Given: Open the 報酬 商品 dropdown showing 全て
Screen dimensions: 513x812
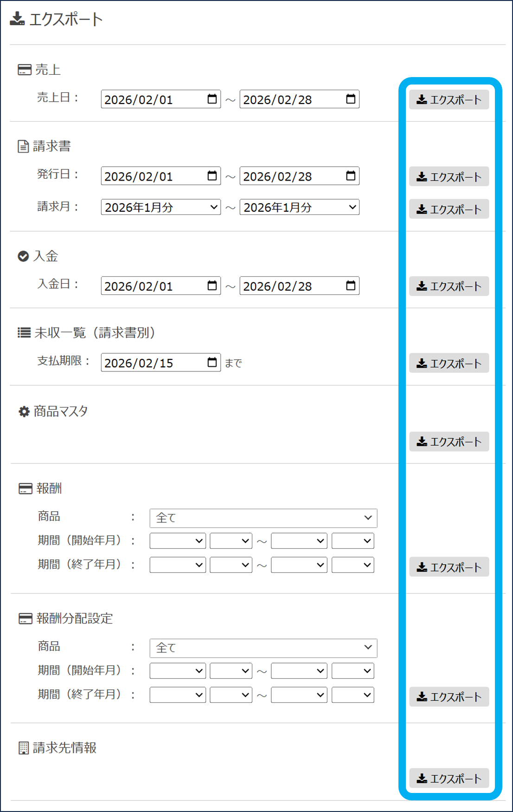Looking at the screenshot, I should pyautogui.click(x=263, y=518).
